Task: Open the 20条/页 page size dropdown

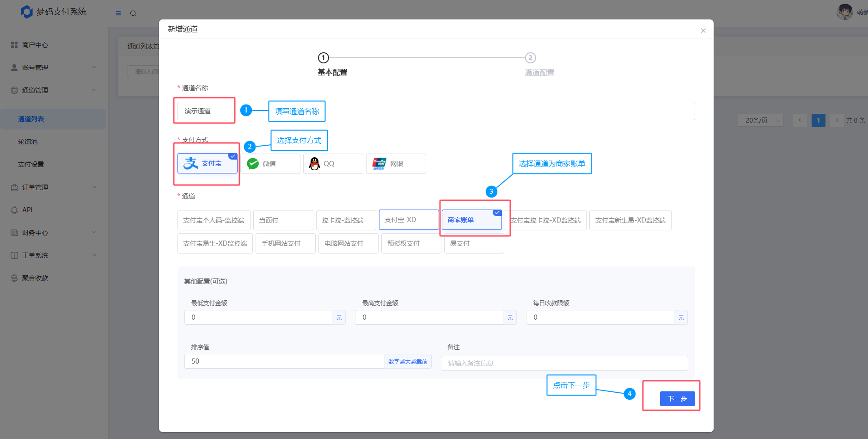Action: pyautogui.click(x=760, y=120)
